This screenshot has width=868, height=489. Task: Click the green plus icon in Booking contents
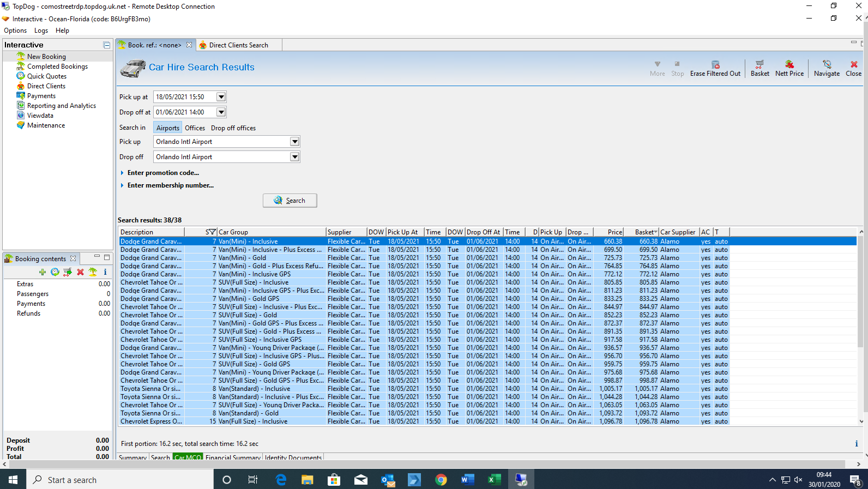pyautogui.click(x=43, y=272)
